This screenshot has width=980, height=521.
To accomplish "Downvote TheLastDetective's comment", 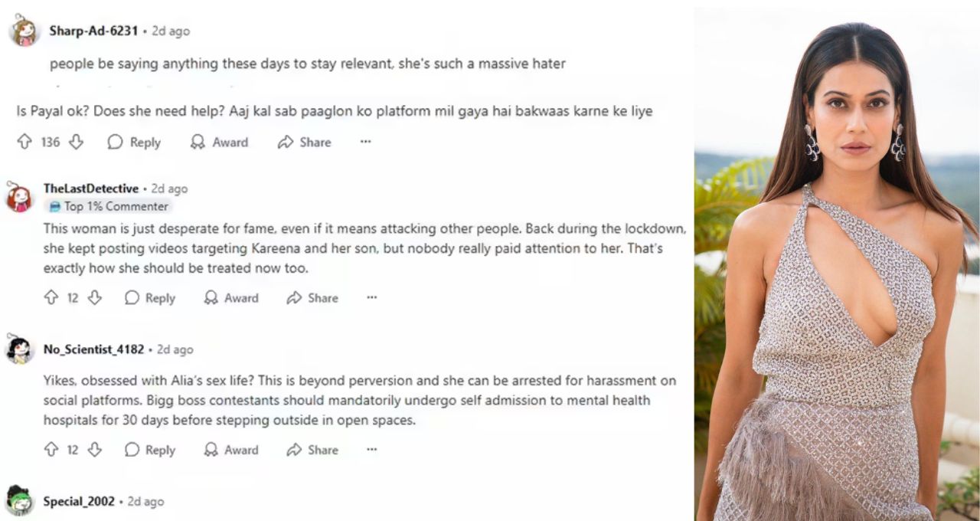I will [x=94, y=298].
